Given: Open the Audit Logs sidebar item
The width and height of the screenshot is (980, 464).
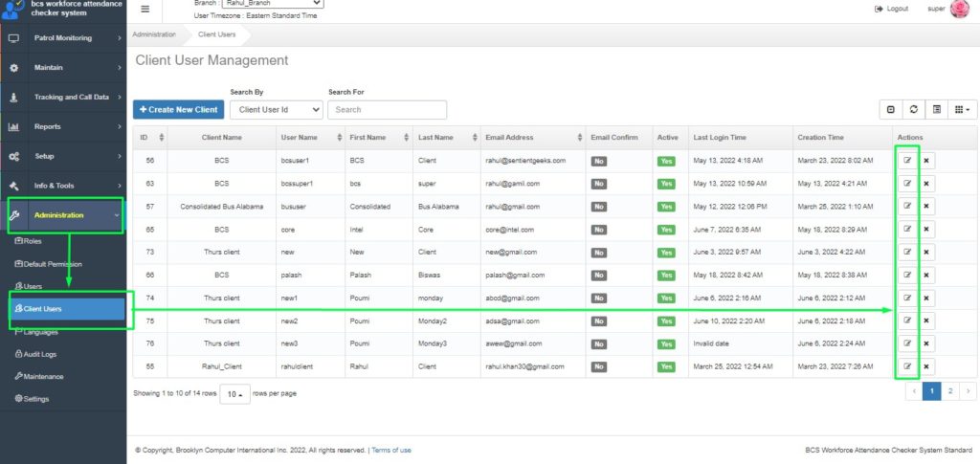Looking at the screenshot, I should [x=39, y=354].
